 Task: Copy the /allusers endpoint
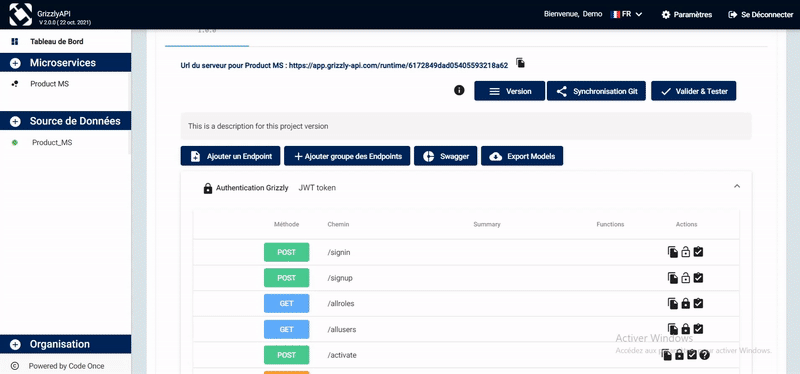pos(673,329)
